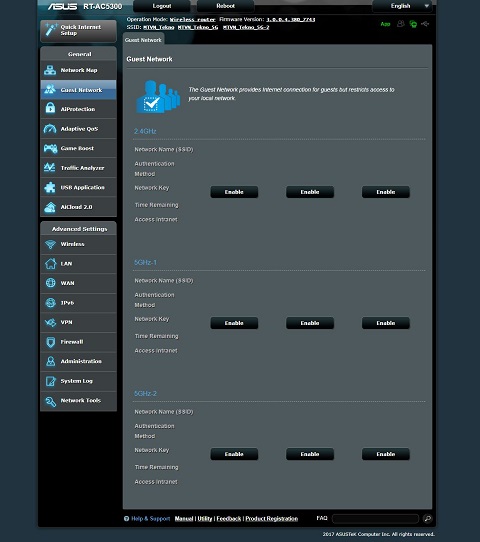Click the Help & Support question icon
This screenshot has width=480, height=542.
click(126, 518)
